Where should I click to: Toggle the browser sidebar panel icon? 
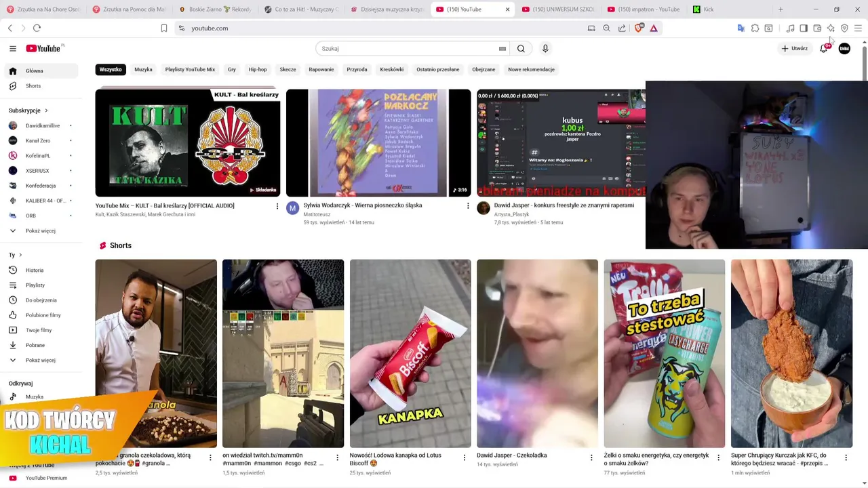coord(804,28)
